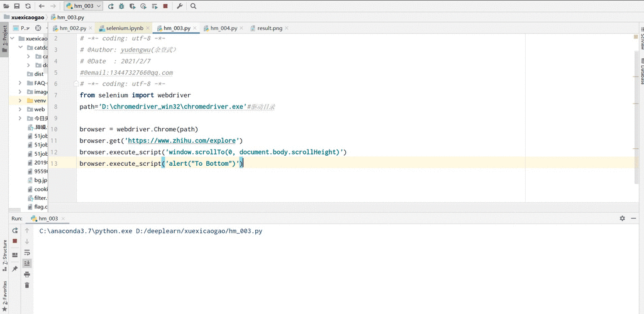Click the Search Everywhere magnifier icon
Image resolution: width=644 pixels, height=314 pixels.
pyautogui.click(x=194, y=6)
